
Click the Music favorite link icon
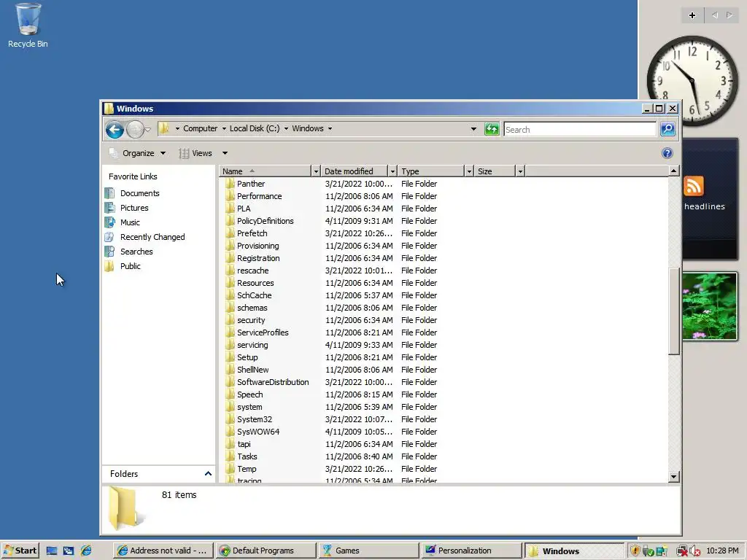[109, 222]
